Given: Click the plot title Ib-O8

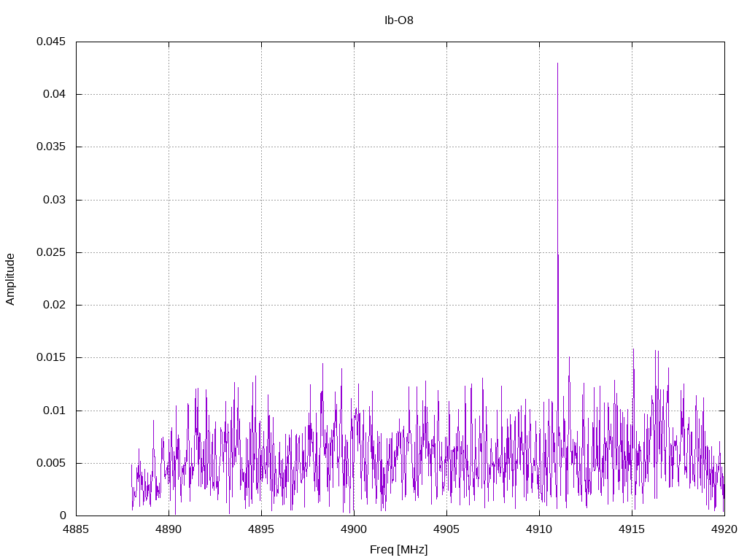Looking at the screenshot, I should [x=399, y=20].
